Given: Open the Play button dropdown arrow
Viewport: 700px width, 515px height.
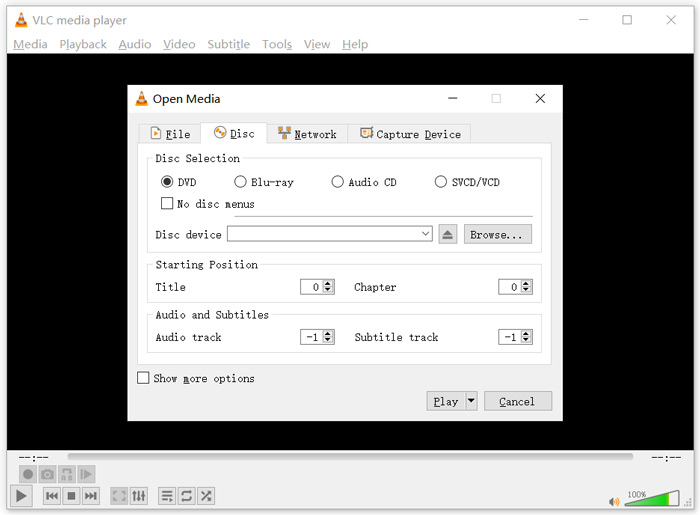Looking at the screenshot, I should coord(471,401).
